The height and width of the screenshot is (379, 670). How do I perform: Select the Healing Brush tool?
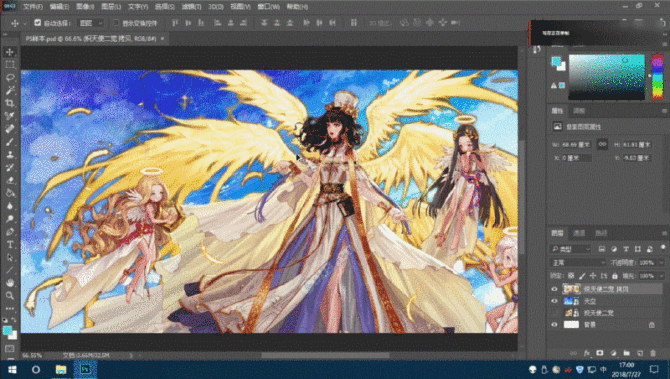pyautogui.click(x=10, y=129)
